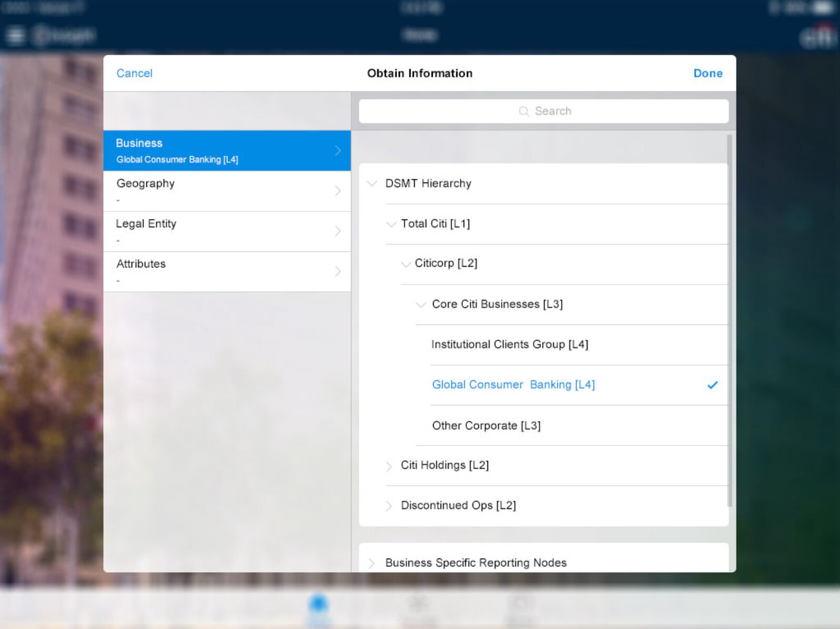Collapse the Total Citi [L1] node

tap(391, 224)
